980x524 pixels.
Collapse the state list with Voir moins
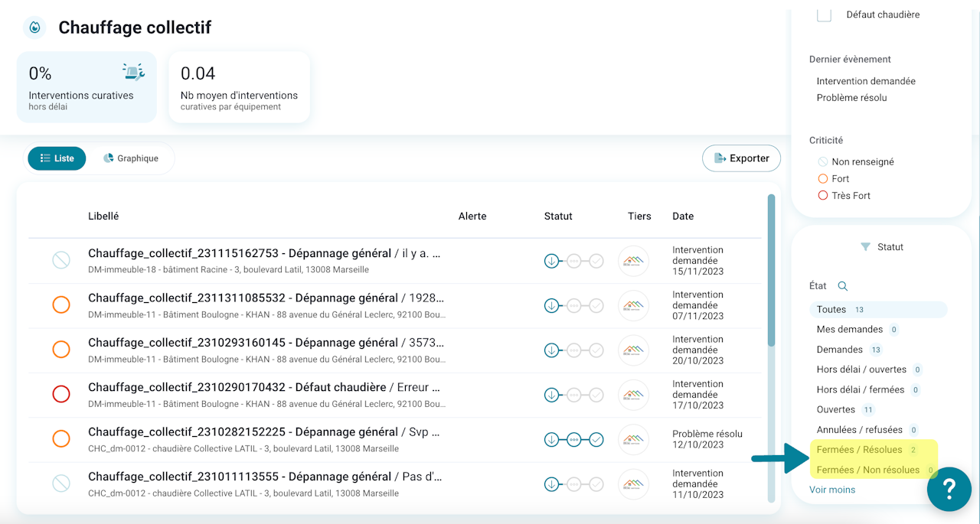click(831, 490)
